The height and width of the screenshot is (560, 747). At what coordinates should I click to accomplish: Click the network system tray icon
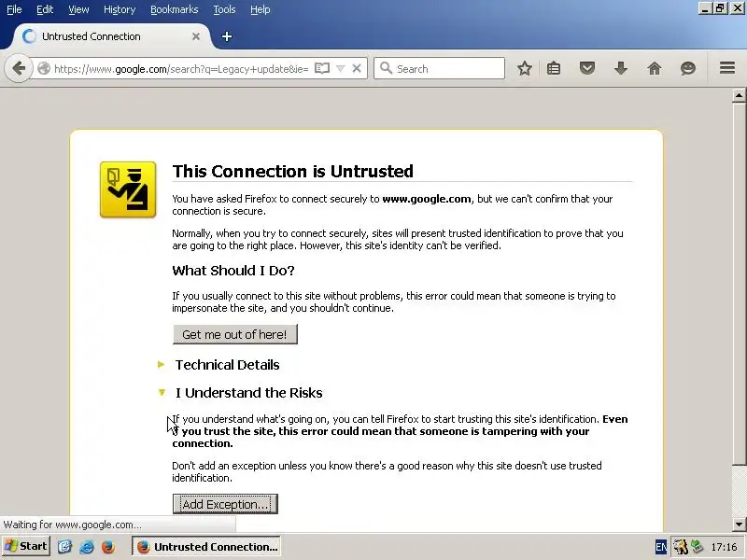click(697, 547)
